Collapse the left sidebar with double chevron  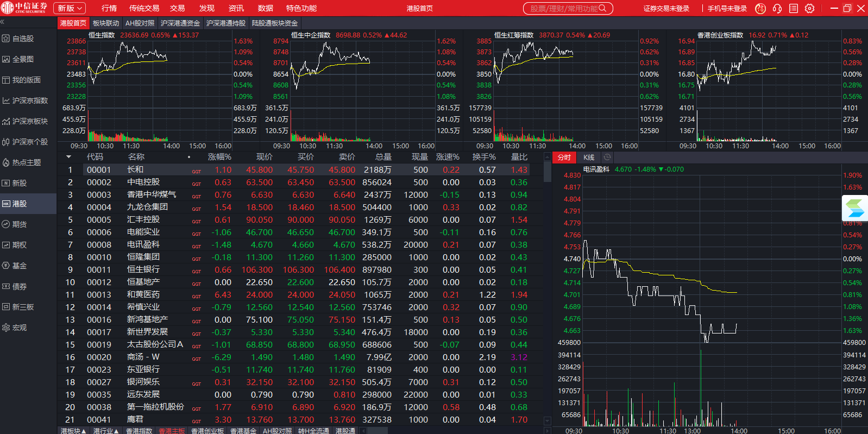2,22
